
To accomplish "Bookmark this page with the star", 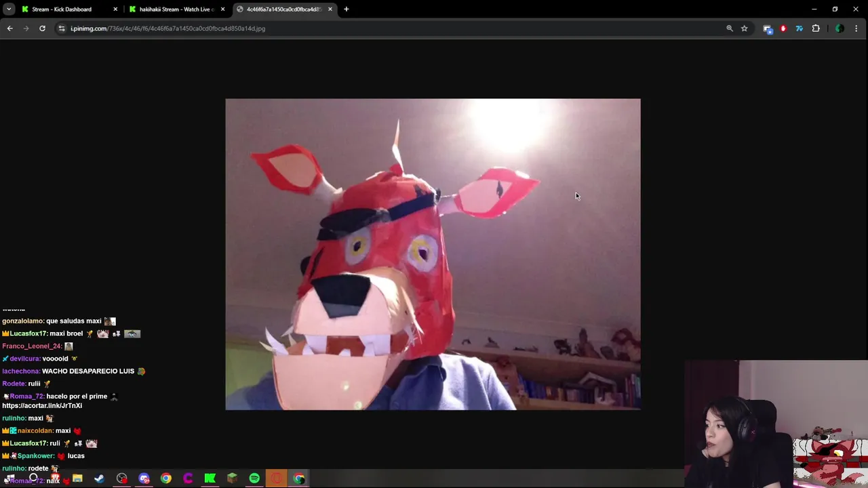I will point(744,28).
